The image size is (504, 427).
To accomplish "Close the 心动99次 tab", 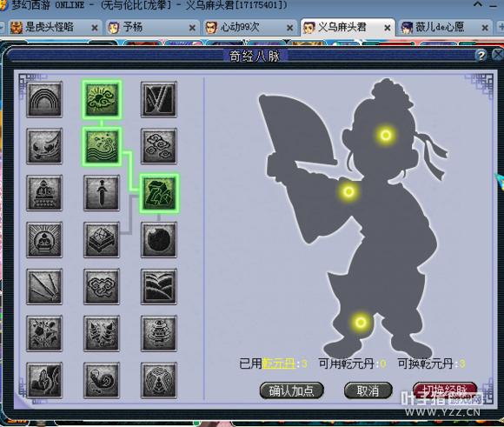I will point(289,28).
